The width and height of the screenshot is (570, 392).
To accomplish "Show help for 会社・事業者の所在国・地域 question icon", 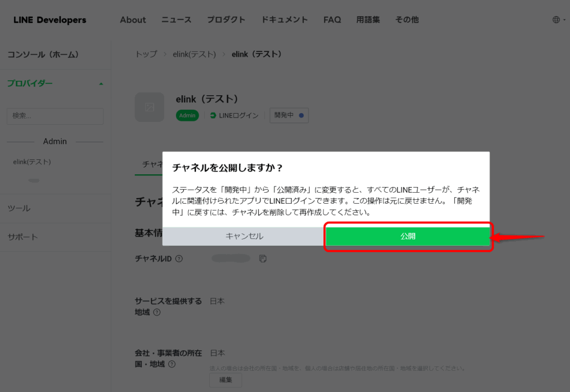I will tap(172, 364).
